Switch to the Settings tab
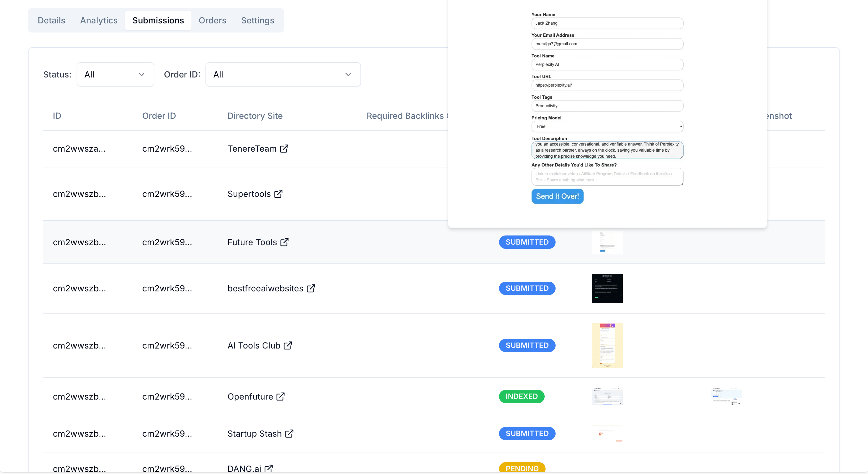This screenshot has height=474, width=868. click(x=258, y=20)
